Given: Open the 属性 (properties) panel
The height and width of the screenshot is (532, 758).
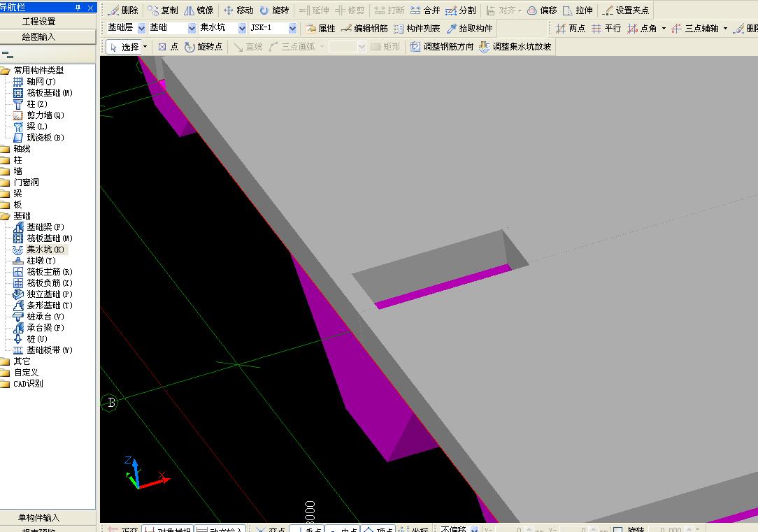Looking at the screenshot, I should coord(320,29).
